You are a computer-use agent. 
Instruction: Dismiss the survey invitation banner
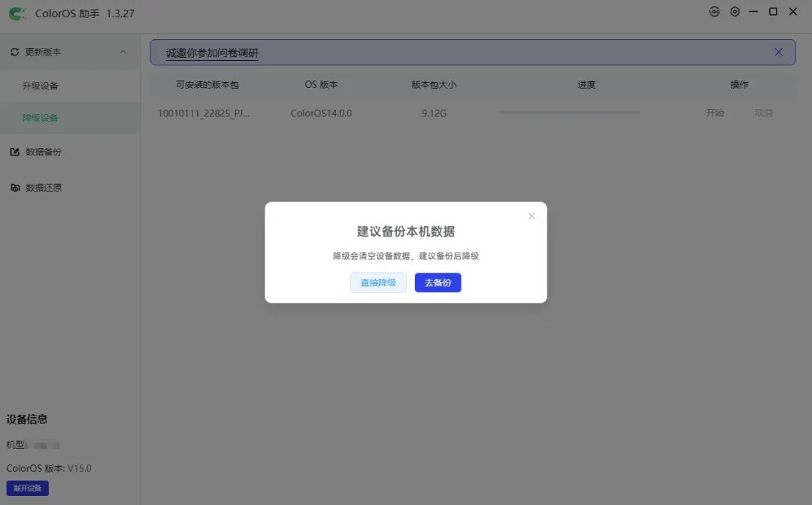[778, 52]
